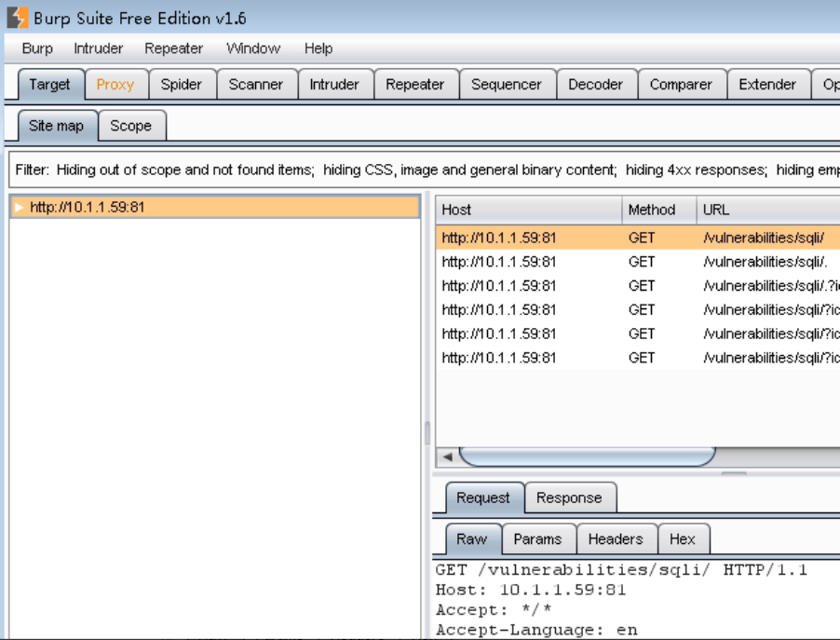Open the Request tab

484,498
